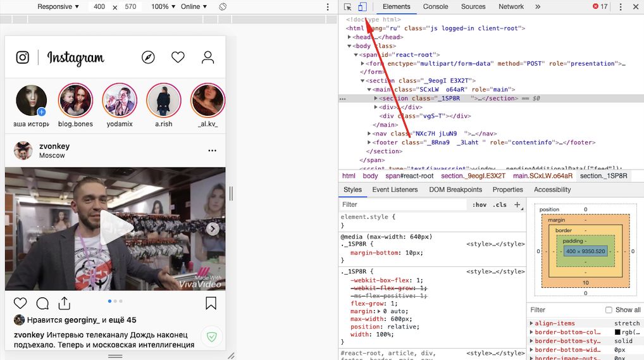Toggle the device toolbar icon
Image resolution: width=644 pixels, height=360 pixels.
click(362, 6)
